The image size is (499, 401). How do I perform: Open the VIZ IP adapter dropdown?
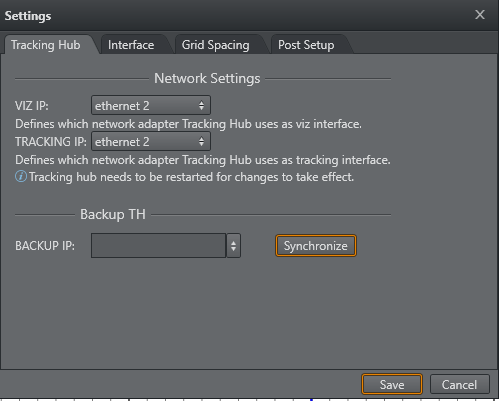click(x=151, y=105)
